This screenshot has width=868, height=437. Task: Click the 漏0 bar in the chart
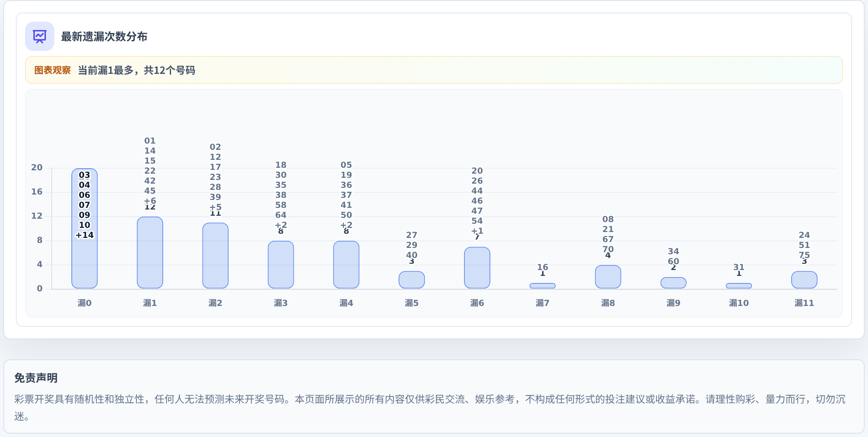pyautogui.click(x=84, y=228)
